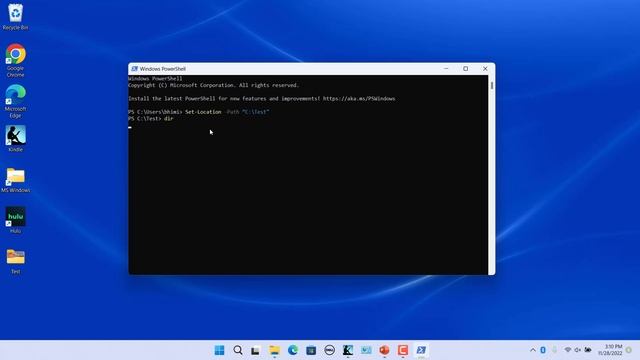The width and height of the screenshot is (640, 360).
Task: Close the PowerShell window
Action: tap(485, 69)
